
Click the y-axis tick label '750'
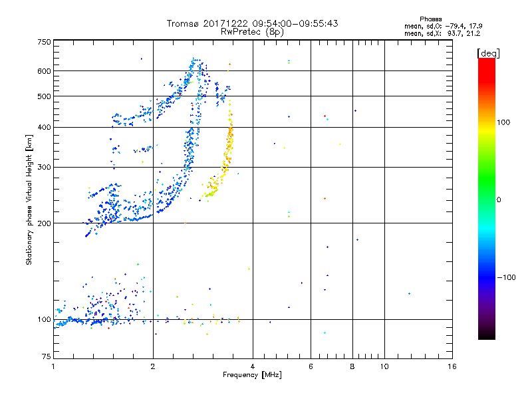44,42
